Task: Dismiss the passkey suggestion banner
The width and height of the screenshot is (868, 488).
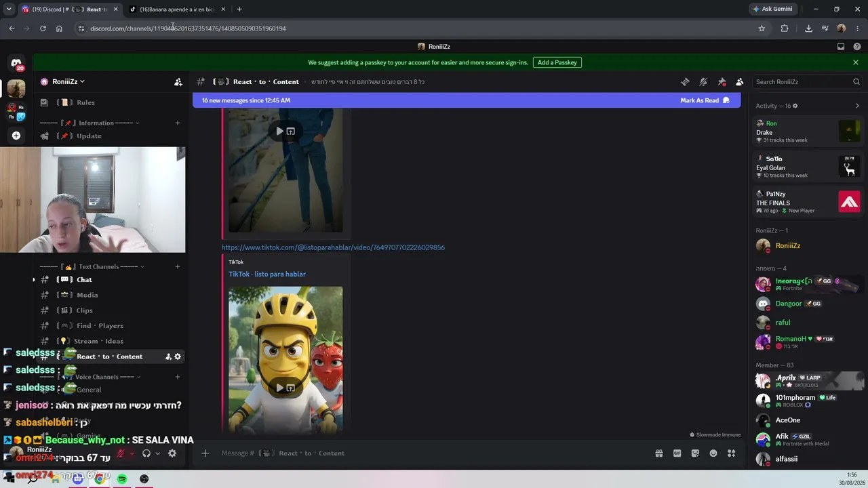Action: coord(856,62)
